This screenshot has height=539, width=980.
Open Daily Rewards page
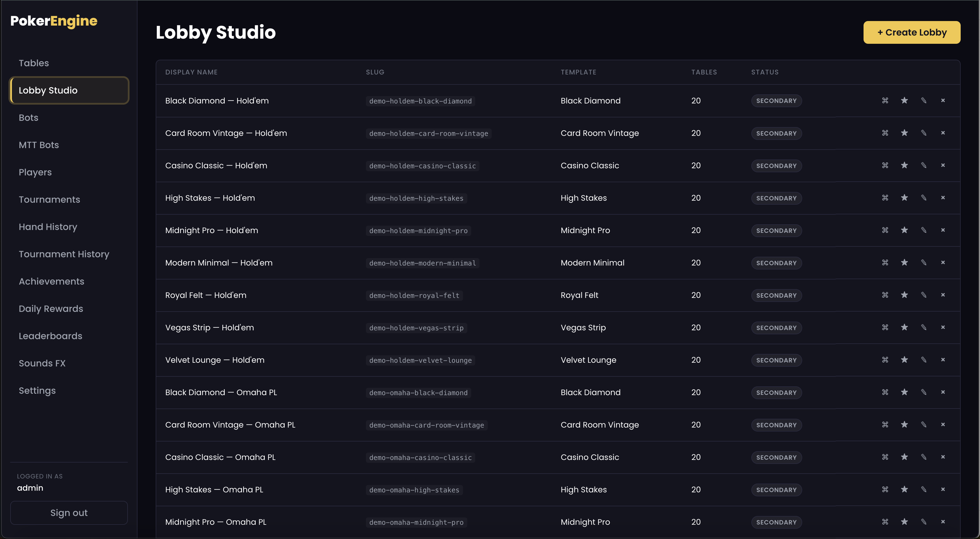tap(69, 309)
